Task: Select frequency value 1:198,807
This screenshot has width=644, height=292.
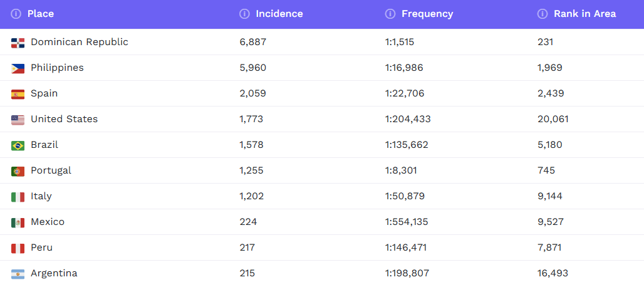Action: pos(407,274)
